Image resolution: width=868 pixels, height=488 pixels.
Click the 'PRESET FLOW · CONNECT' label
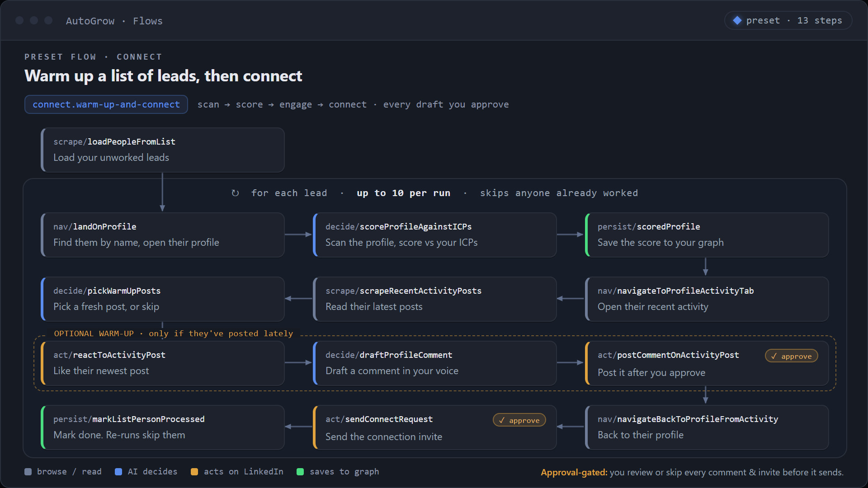coord(93,57)
